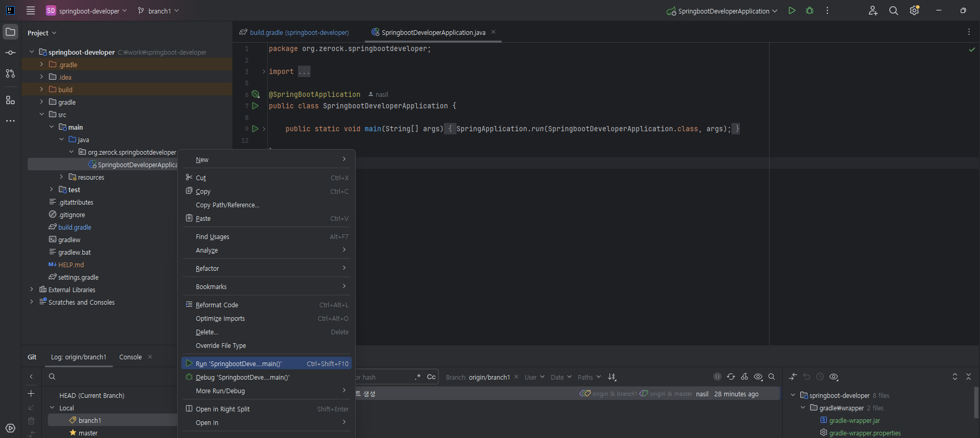Open editor tabs options menu
Screen dimensions: 980x438
click(x=969, y=32)
